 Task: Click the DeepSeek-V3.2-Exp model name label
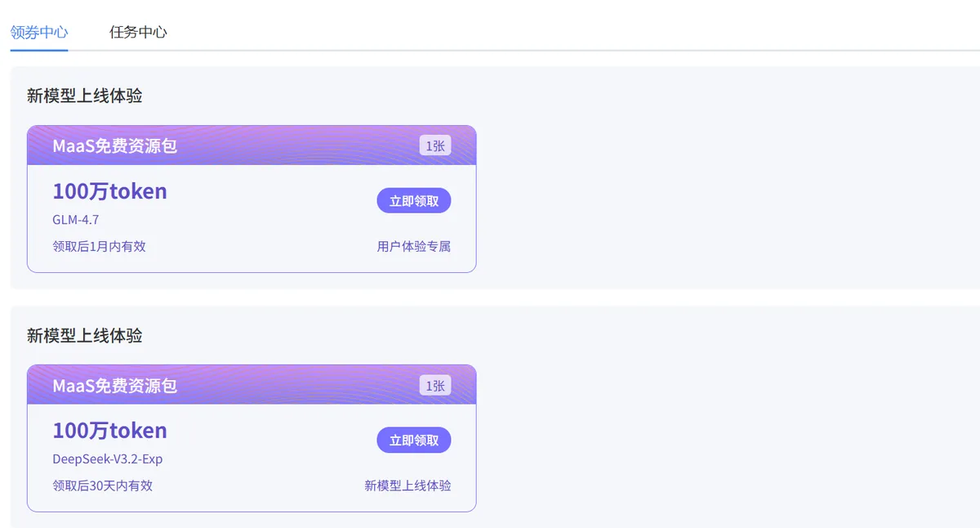tap(107, 459)
